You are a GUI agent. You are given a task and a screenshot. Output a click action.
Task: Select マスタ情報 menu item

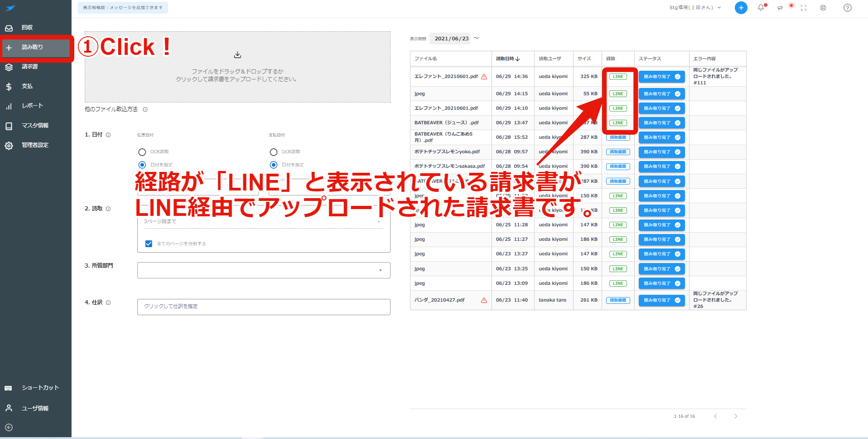click(x=35, y=126)
